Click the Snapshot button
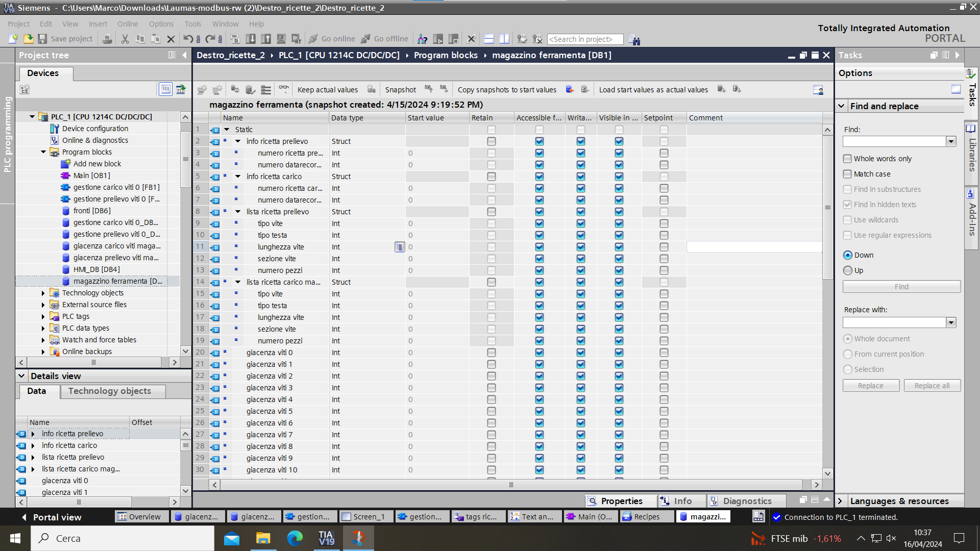Screen dimensions: 980x551 [400, 90]
